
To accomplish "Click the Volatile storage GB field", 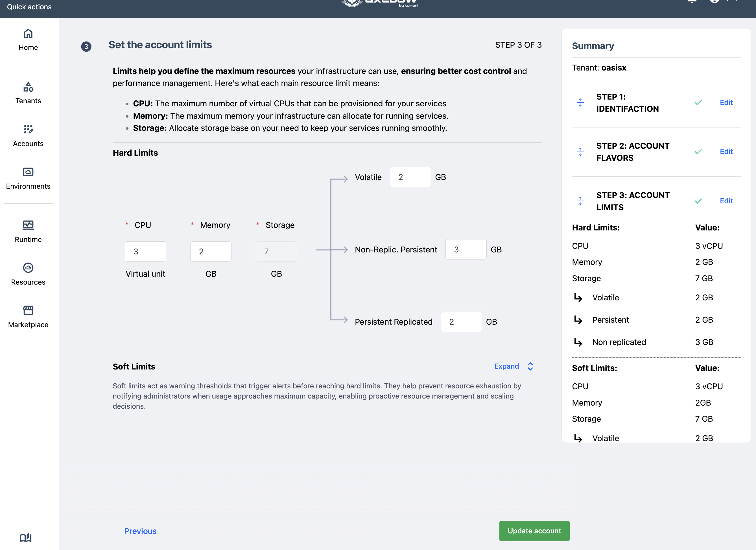I will tap(410, 177).
